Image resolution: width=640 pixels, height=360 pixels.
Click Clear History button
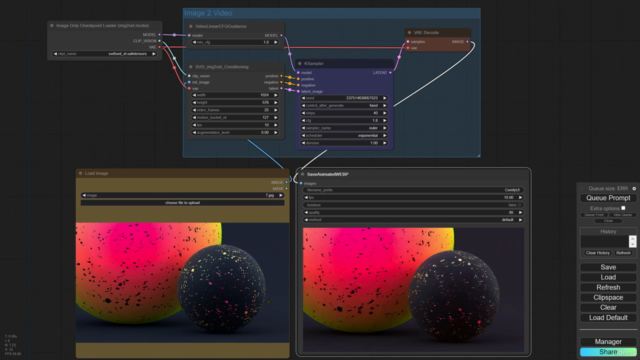[x=598, y=253]
